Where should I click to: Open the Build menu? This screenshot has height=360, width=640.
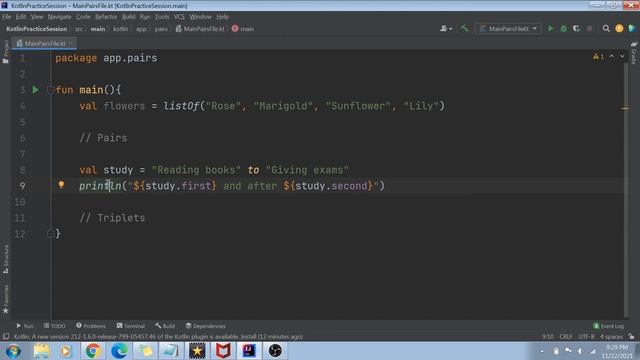(x=129, y=17)
